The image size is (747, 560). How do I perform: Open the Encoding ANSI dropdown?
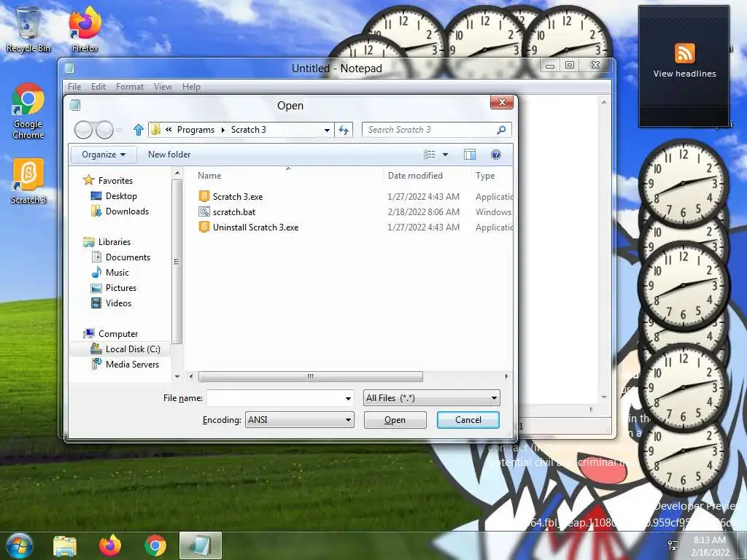(x=300, y=420)
